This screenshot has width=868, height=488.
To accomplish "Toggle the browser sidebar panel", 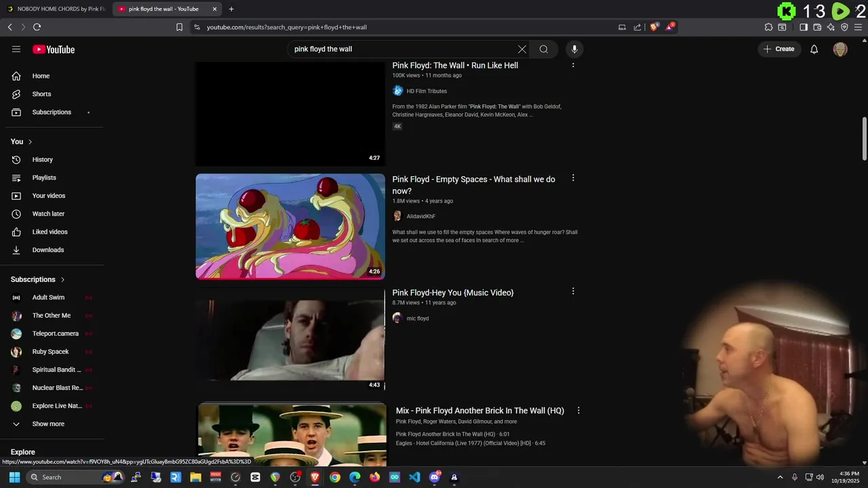I will pos(804,27).
